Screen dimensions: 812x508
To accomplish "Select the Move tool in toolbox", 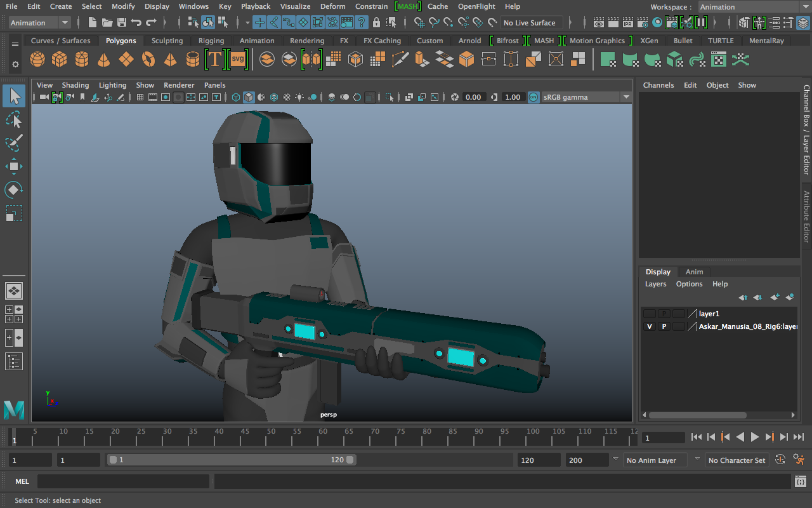I will coord(14,166).
